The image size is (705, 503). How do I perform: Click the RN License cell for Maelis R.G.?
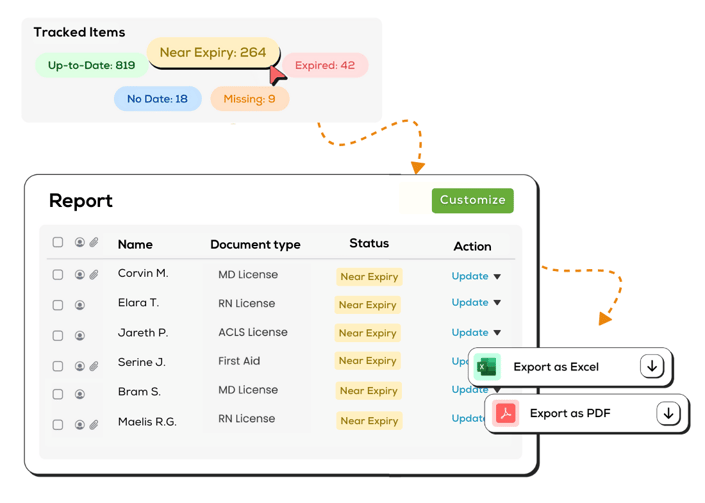246,418
